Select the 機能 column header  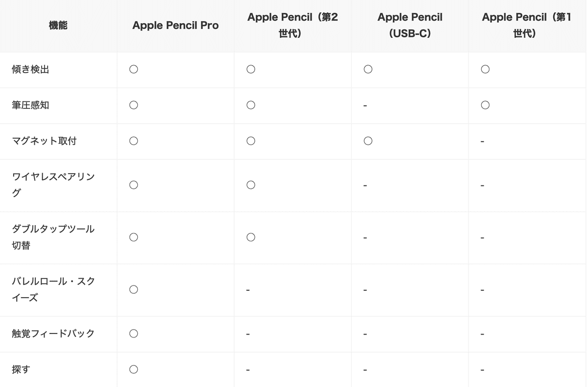point(58,26)
